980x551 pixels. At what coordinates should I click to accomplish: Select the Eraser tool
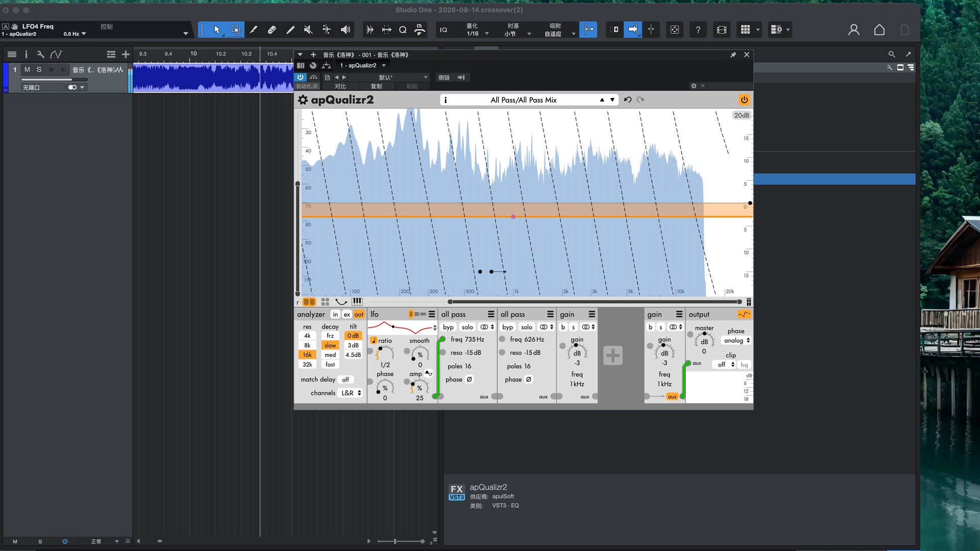tap(272, 30)
